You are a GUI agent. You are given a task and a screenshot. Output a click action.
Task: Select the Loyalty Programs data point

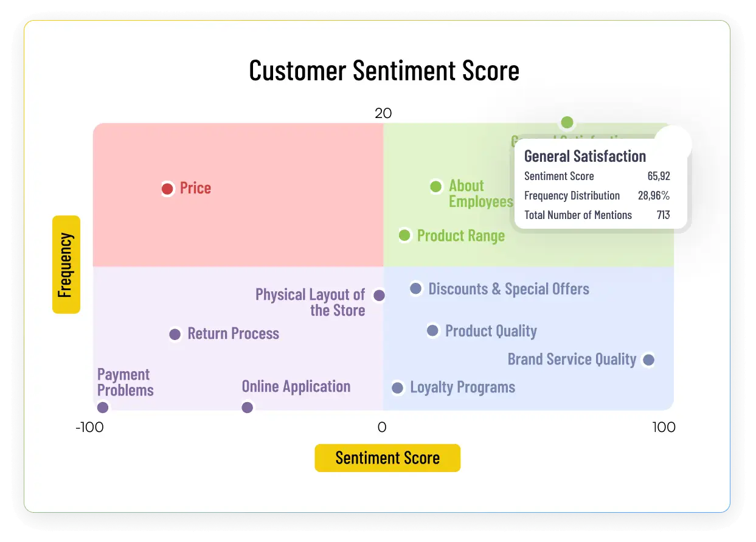point(397,387)
